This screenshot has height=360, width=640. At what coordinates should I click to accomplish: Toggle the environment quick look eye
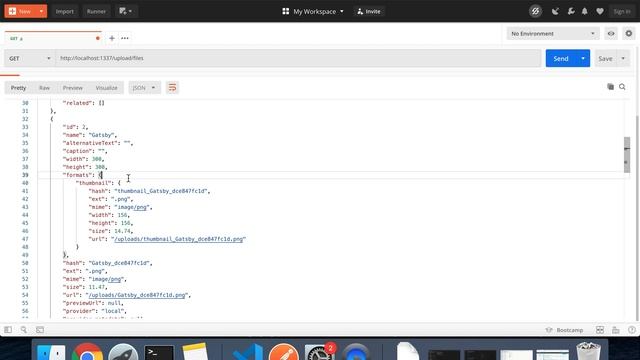pos(611,33)
